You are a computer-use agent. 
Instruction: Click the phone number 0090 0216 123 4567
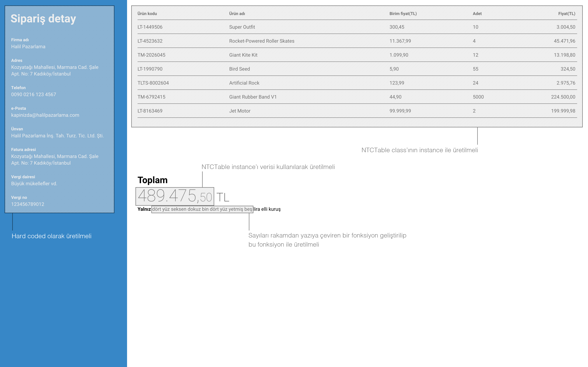pyautogui.click(x=34, y=94)
